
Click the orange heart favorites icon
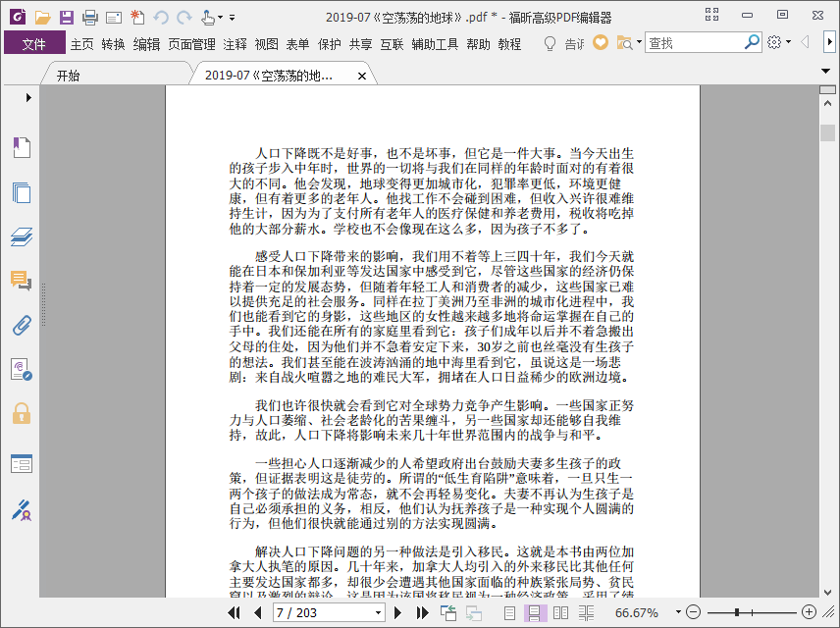pyautogui.click(x=600, y=42)
